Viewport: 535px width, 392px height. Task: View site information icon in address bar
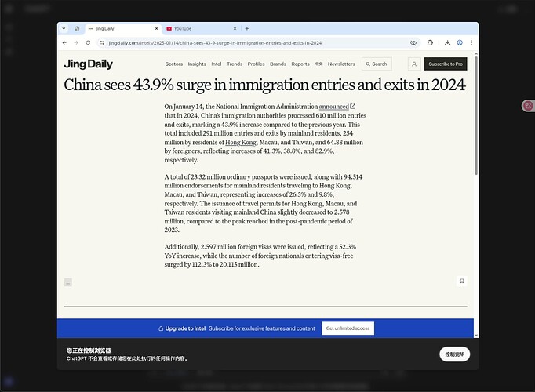[x=102, y=43]
